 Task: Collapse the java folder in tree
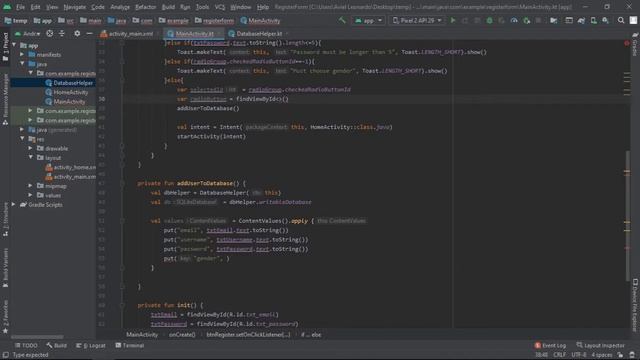pos(22,64)
